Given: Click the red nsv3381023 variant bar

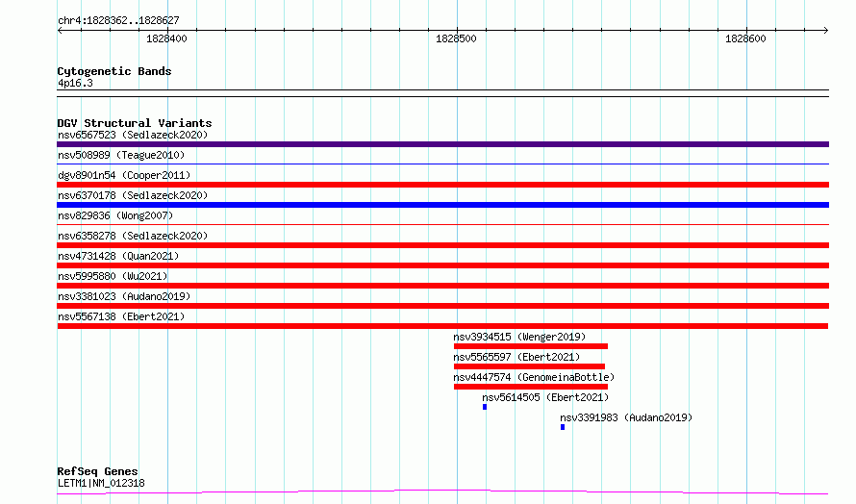Looking at the screenshot, I should coord(442,306).
